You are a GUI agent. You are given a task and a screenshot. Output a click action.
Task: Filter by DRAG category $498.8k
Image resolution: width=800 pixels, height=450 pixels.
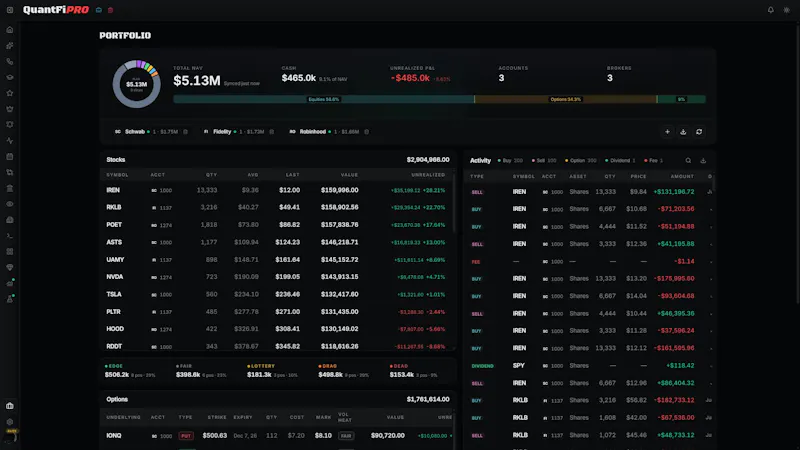[343, 371]
